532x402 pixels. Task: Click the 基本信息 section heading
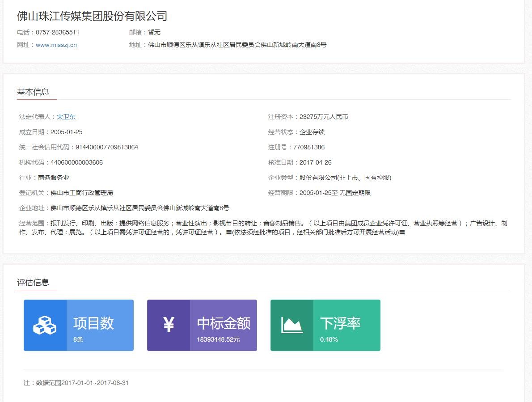click(x=33, y=92)
